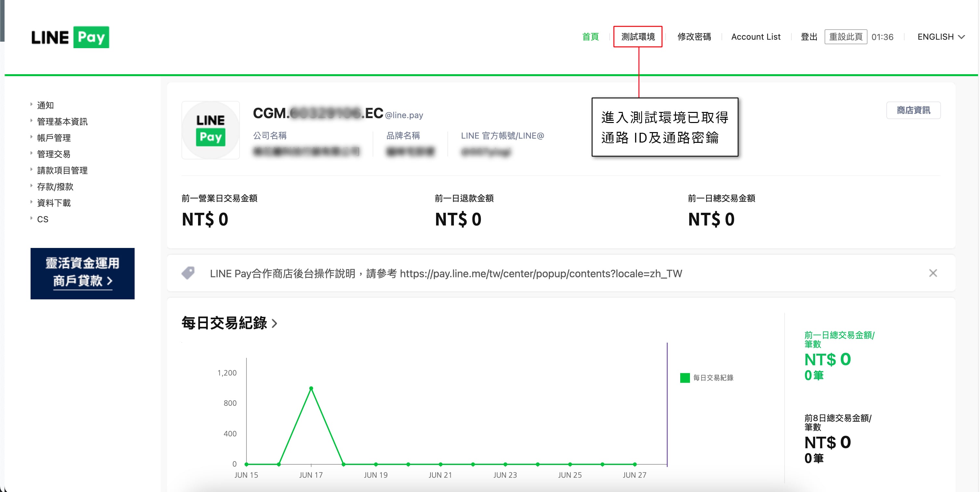Click 前一日退款金額 label
Image resolution: width=980 pixels, height=492 pixels.
(x=464, y=198)
